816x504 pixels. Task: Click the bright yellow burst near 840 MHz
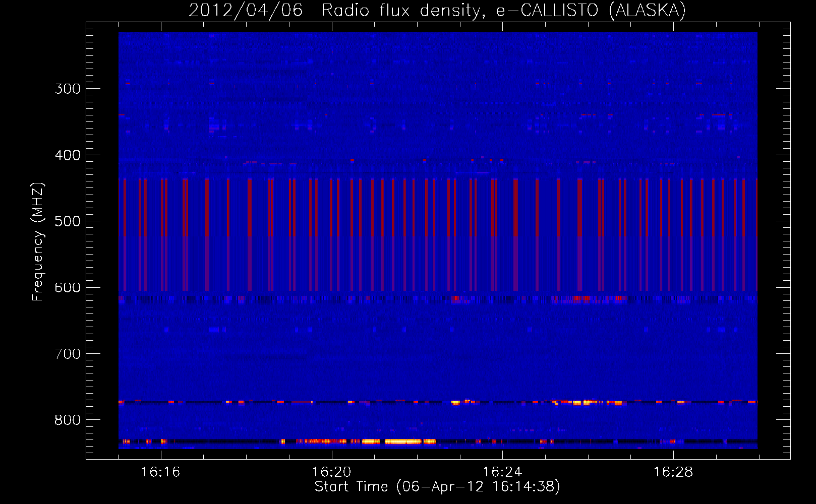coord(402,442)
